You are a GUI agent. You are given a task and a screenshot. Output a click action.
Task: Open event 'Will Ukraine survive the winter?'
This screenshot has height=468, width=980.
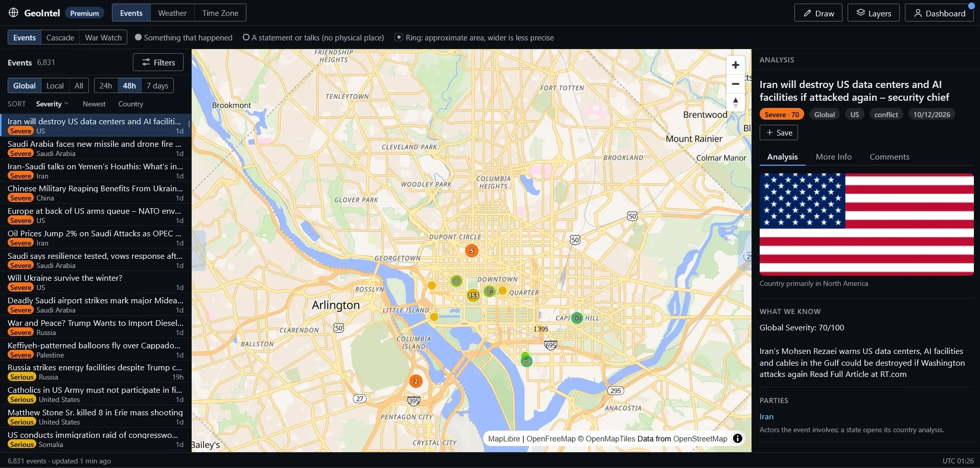96,282
